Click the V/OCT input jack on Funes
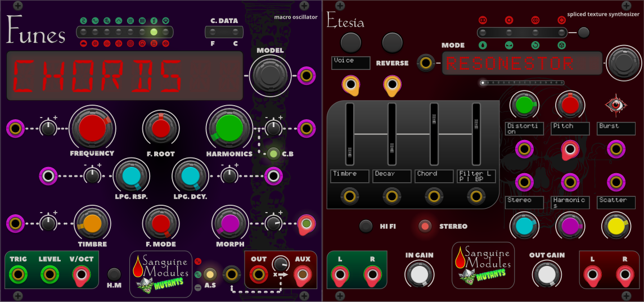This screenshot has width=644, height=302. point(81,274)
